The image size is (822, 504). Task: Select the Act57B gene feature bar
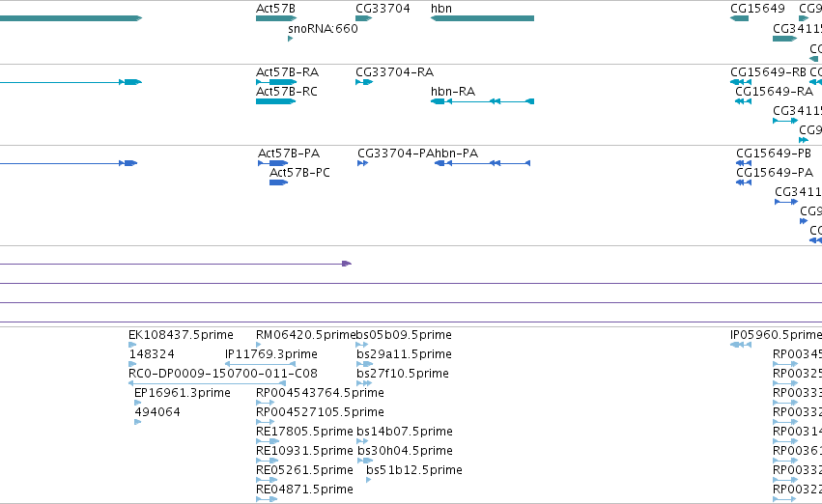coord(276,18)
